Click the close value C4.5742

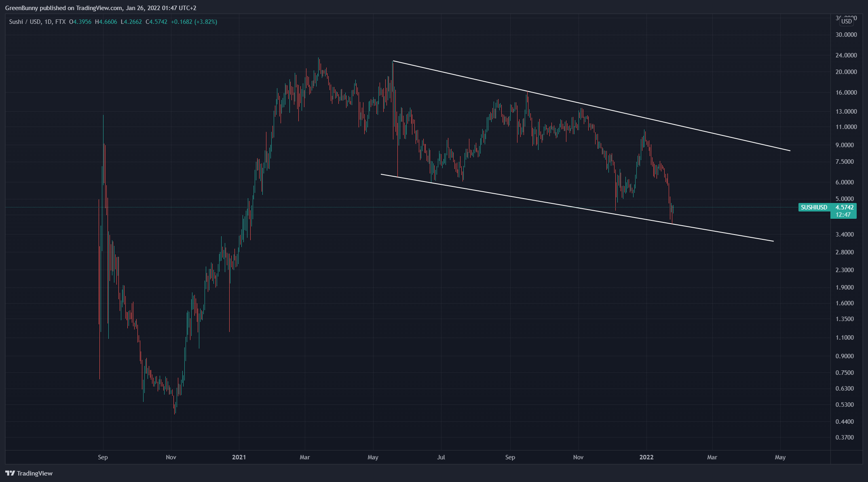[156, 22]
